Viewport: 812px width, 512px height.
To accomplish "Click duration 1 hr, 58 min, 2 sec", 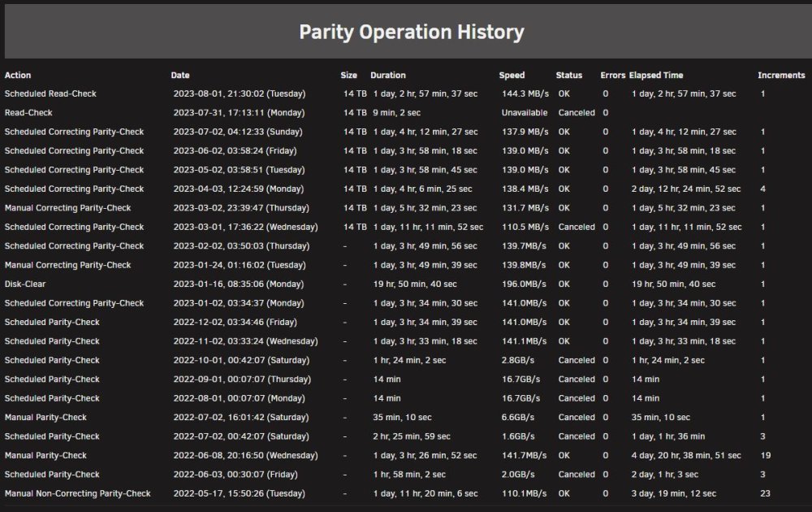I will [x=409, y=475].
